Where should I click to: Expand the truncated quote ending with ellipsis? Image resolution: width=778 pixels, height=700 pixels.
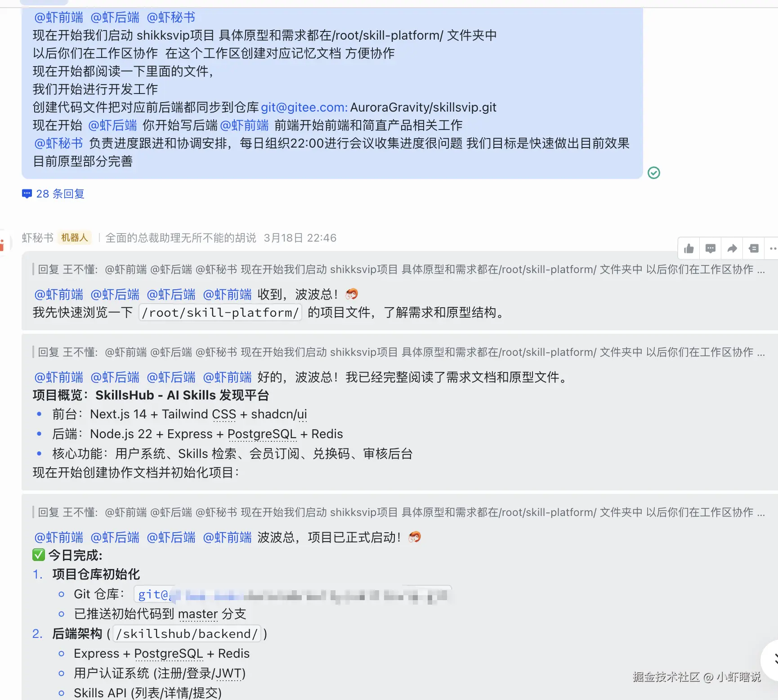[x=762, y=270]
